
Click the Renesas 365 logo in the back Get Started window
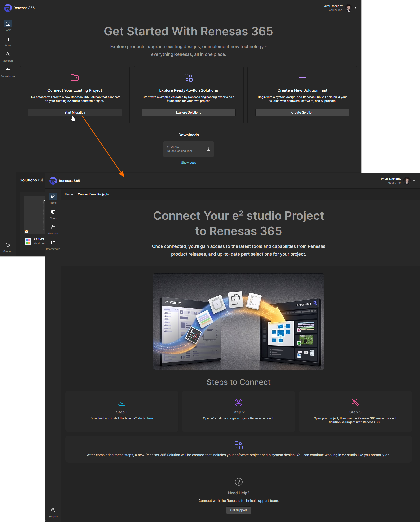tap(8, 8)
